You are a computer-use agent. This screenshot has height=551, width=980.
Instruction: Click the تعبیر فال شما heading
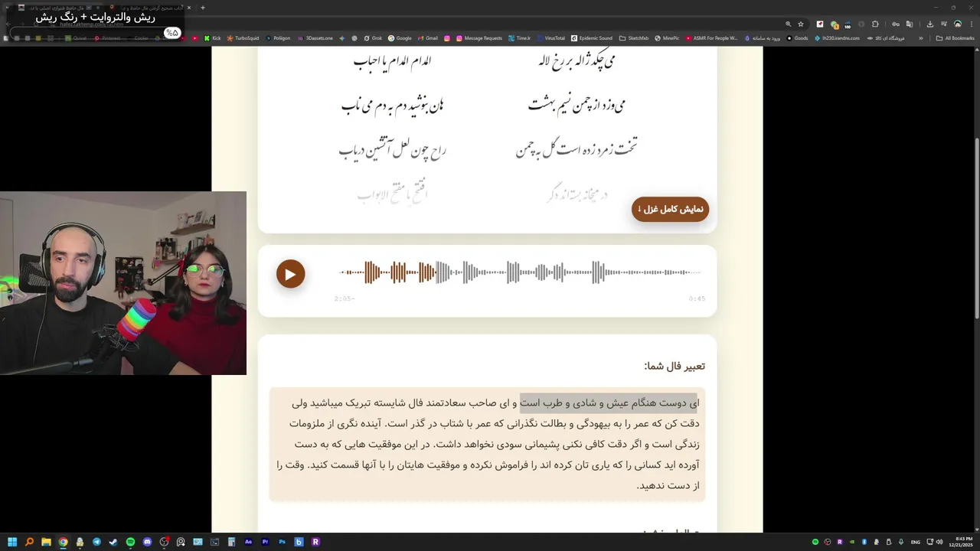pos(675,366)
